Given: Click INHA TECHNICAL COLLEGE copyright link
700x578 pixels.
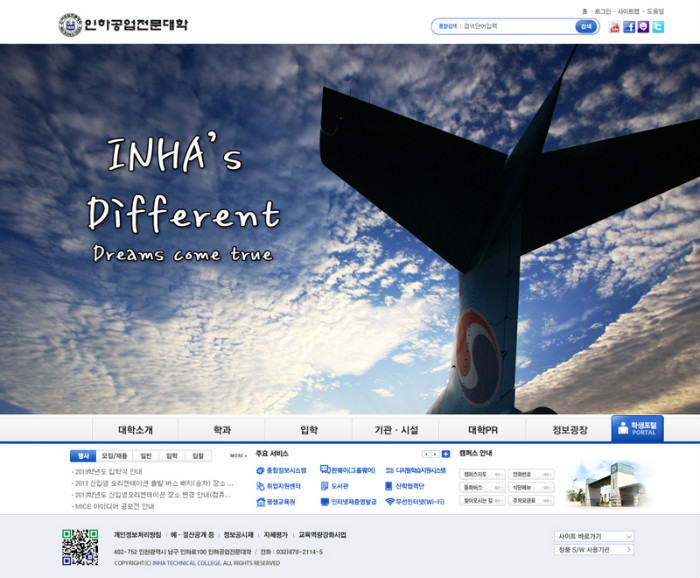Looking at the screenshot, I should pos(187,563).
